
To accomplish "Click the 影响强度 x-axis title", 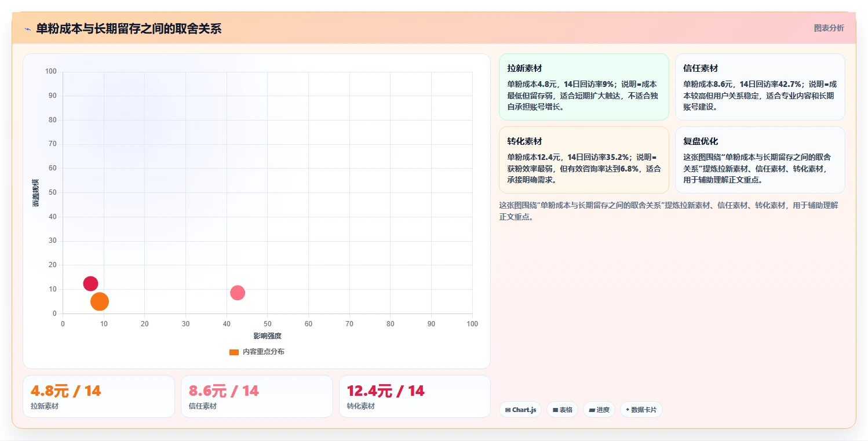I will [x=267, y=336].
